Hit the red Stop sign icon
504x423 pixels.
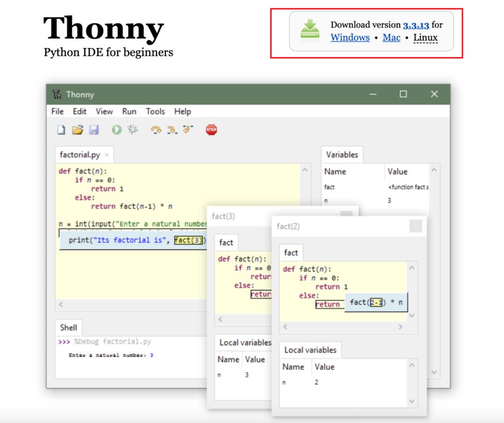(x=211, y=130)
